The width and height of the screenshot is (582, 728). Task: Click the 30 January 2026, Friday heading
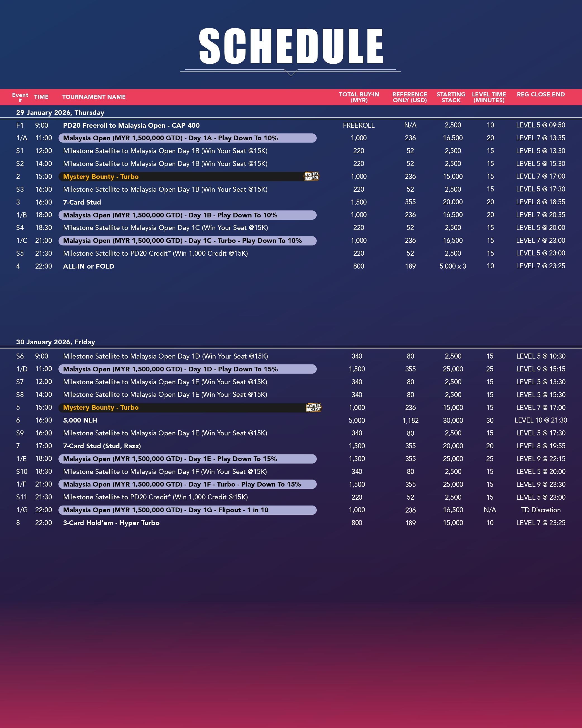point(56,342)
